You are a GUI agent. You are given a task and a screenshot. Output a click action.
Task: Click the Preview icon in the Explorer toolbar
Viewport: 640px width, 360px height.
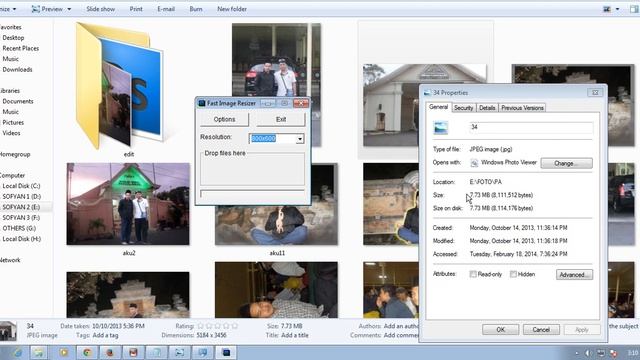click(x=36, y=9)
